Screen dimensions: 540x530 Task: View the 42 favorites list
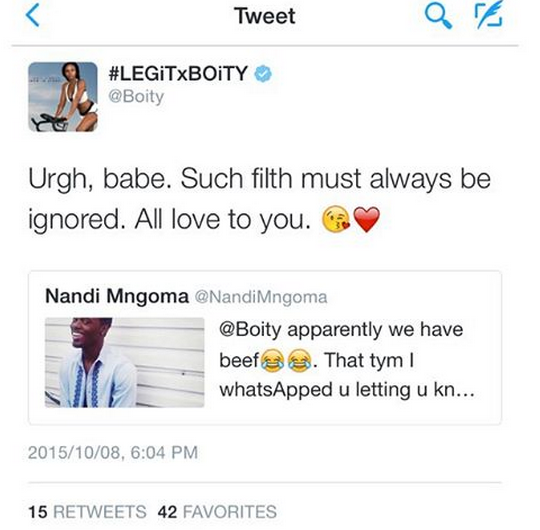217,511
